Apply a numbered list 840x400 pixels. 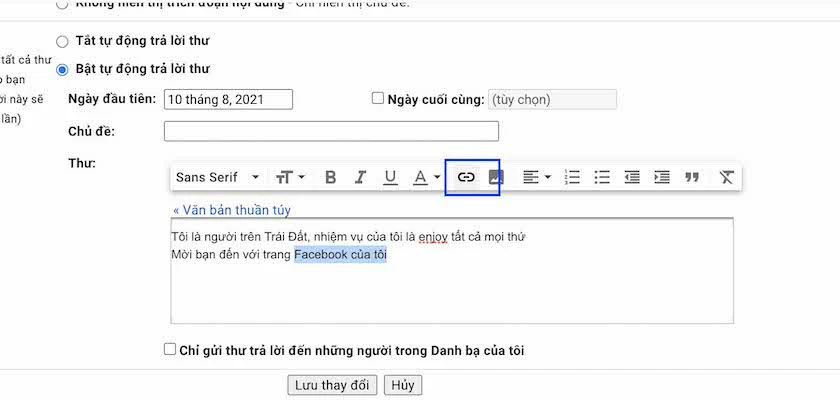573,177
